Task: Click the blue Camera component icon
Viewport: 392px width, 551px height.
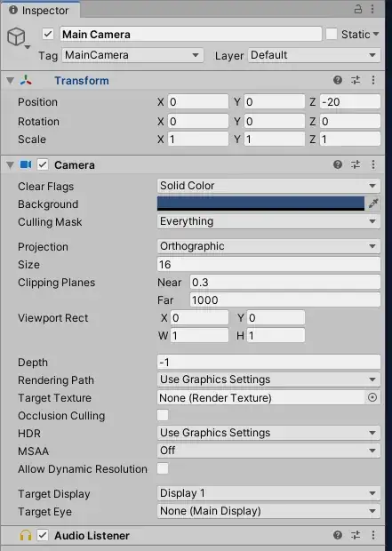Action: coord(26,164)
